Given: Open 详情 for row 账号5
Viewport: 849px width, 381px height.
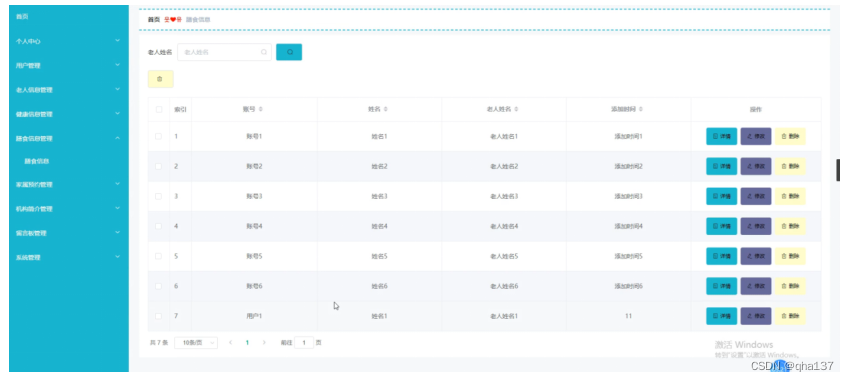Looking at the screenshot, I should 721,256.
